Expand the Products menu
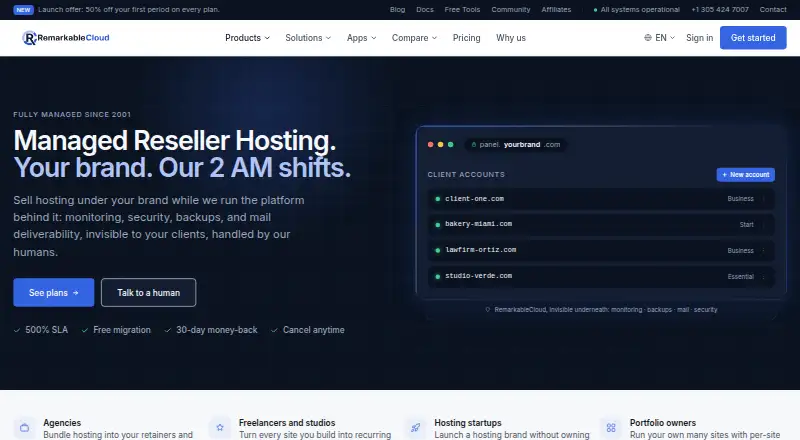Screen dimensions: 800x440 247,38
